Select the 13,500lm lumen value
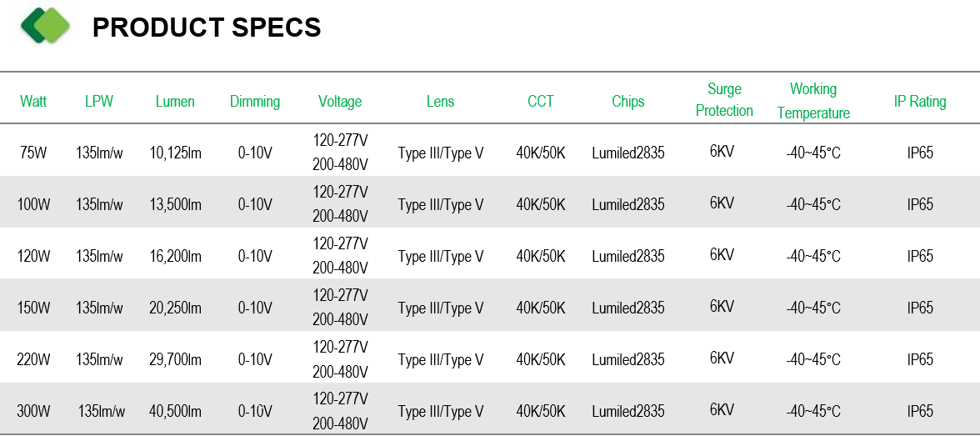This screenshot has height=436, width=980. tap(176, 204)
